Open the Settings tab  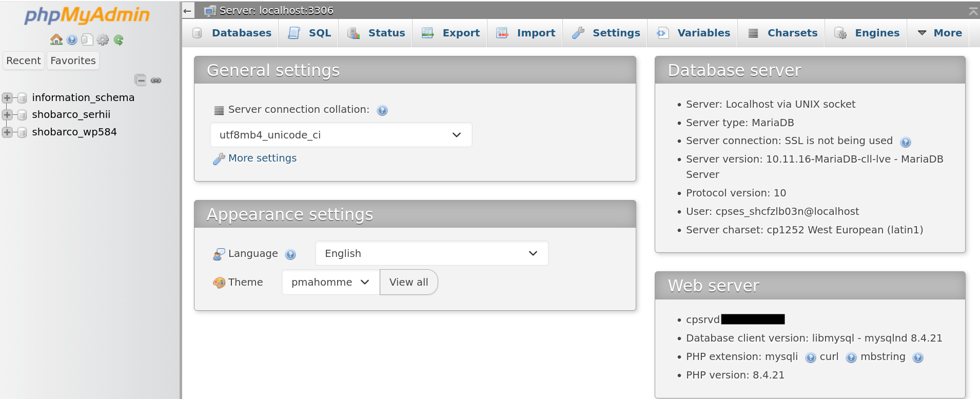click(x=606, y=33)
